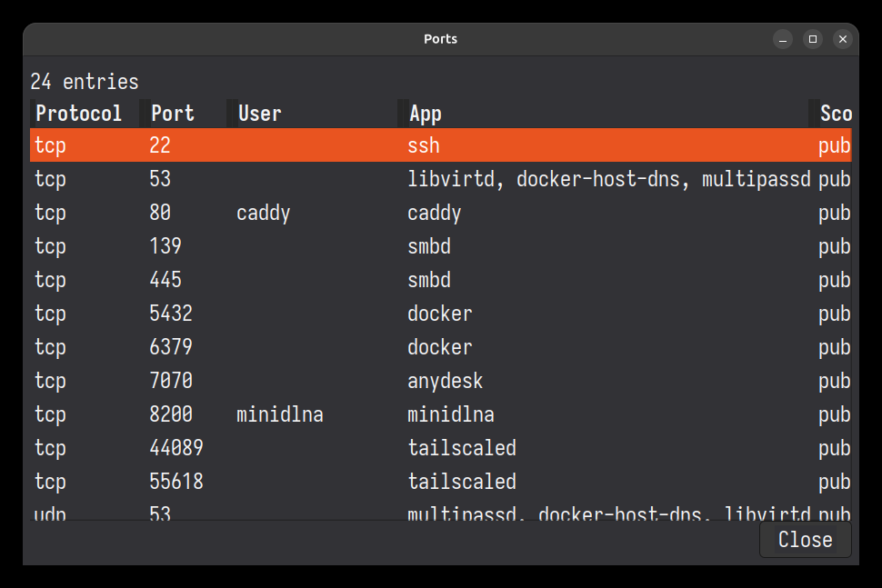The image size is (882, 588).
Task: Select smbd app in port 445 row
Action: [429, 280]
